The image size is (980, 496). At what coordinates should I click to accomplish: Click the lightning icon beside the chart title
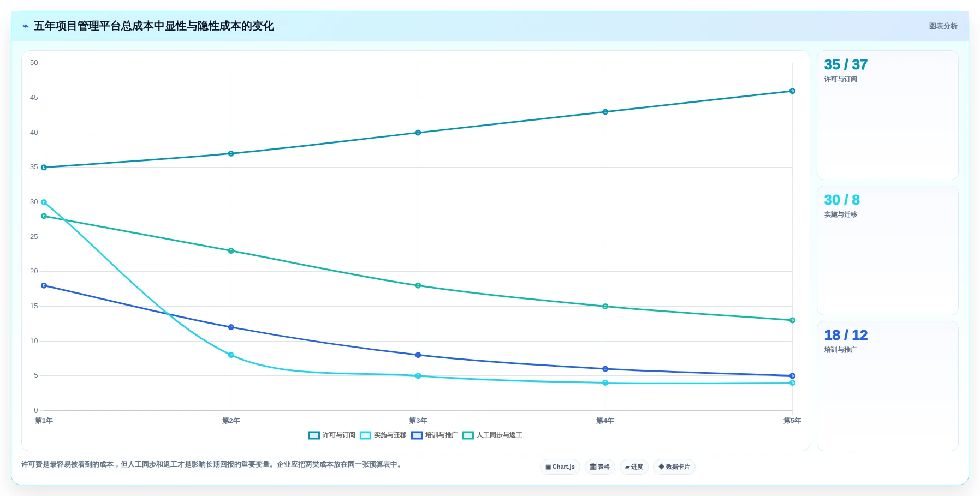(26, 26)
